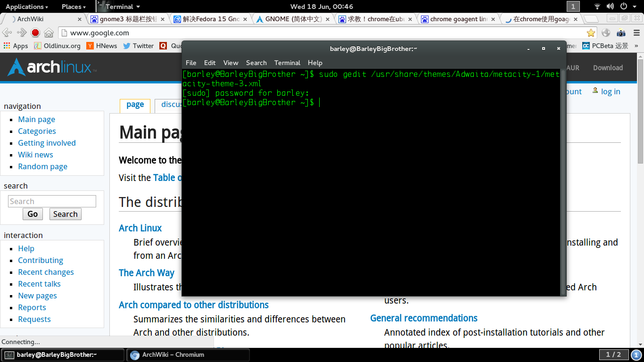Click the 1 / 2 workspace switcher
The image size is (644, 362).
point(613,354)
